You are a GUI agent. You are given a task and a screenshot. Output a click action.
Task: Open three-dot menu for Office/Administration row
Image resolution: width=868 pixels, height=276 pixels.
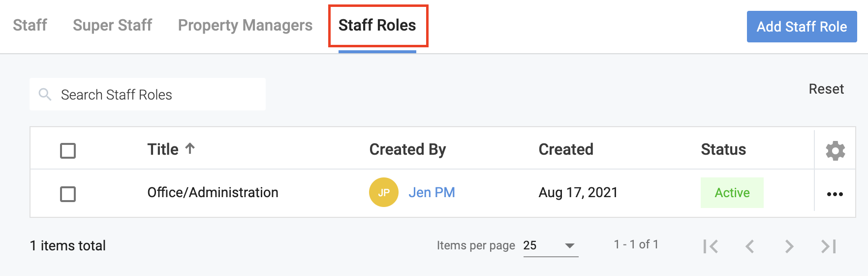pos(835,194)
